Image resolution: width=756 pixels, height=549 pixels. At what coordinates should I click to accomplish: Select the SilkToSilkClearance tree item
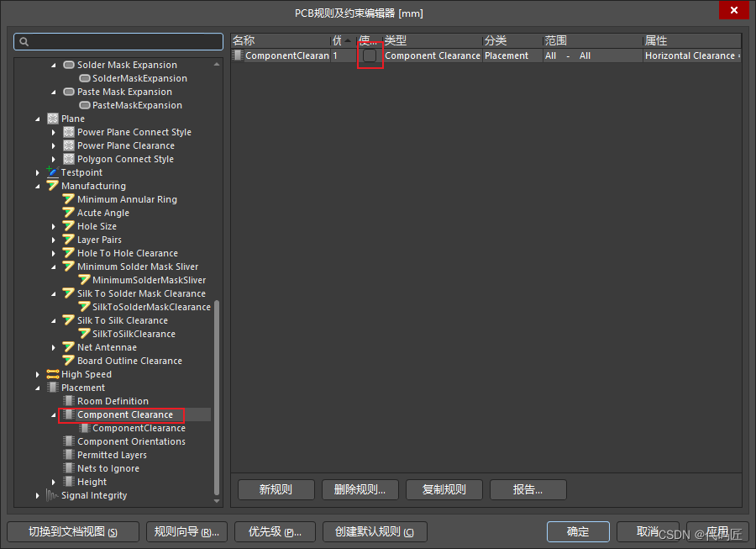coord(134,334)
